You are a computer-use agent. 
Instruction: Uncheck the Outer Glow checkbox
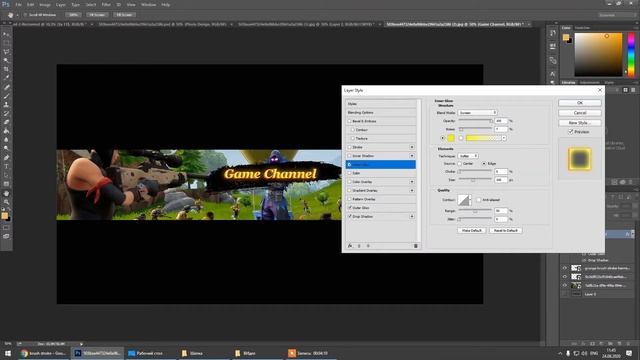click(349, 208)
